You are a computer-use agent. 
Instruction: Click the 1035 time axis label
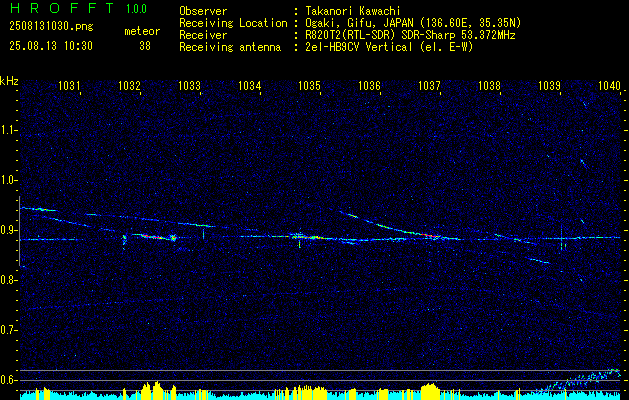pos(309,85)
